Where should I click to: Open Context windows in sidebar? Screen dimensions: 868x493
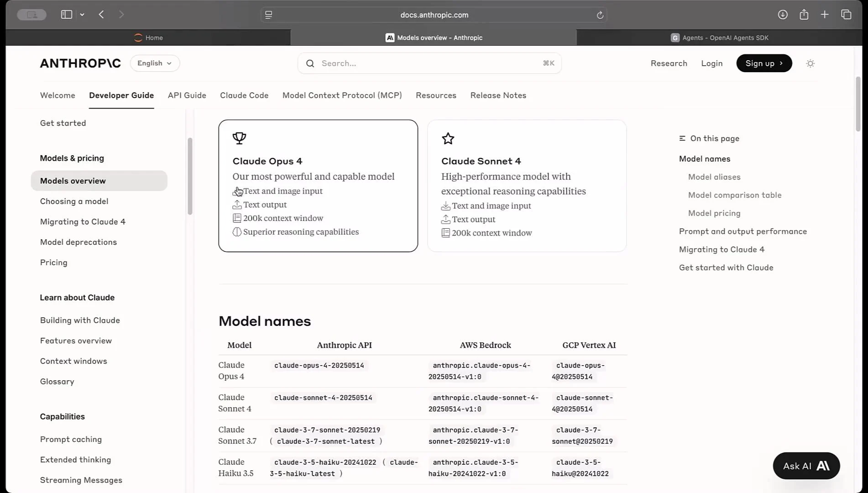coord(73,361)
